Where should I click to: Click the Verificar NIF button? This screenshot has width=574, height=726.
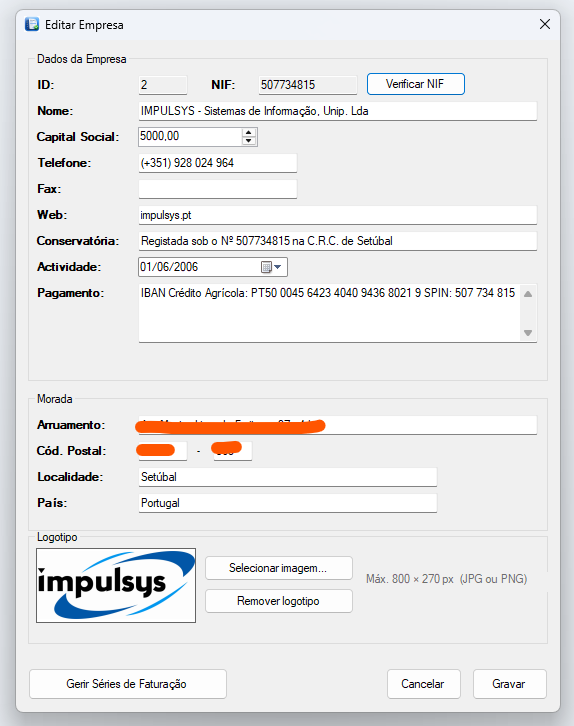[415, 84]
